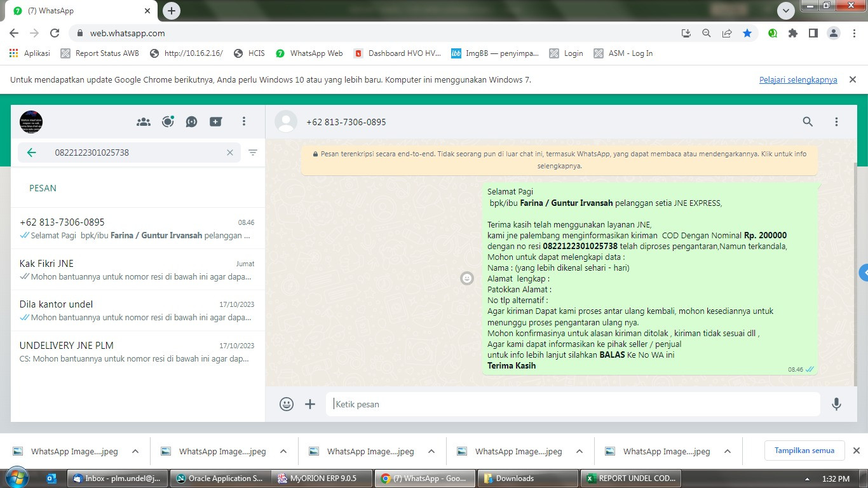
Task: Click the Ketik pesan message field
Action: coord(573,404)
